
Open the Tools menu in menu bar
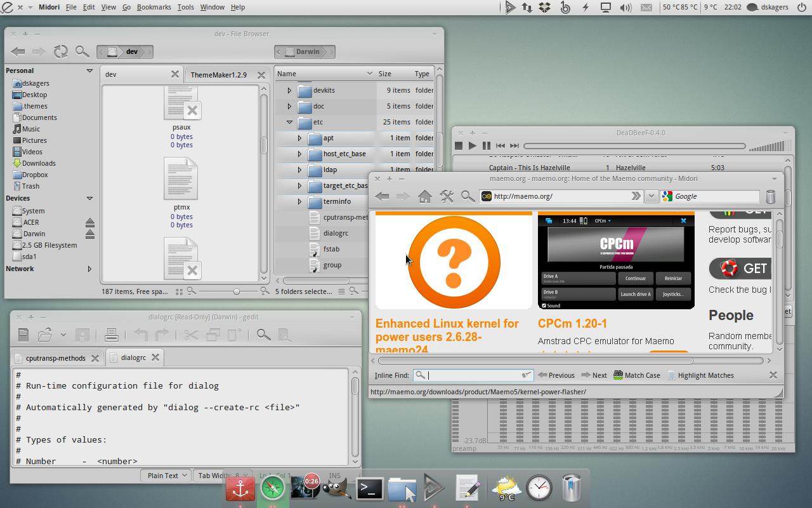click(x=185, y=7)
